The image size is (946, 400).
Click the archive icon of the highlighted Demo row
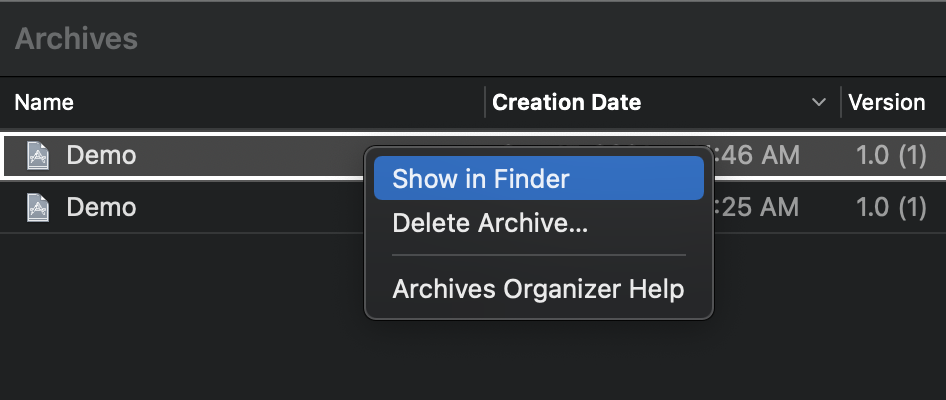click(x=38, y=155)
